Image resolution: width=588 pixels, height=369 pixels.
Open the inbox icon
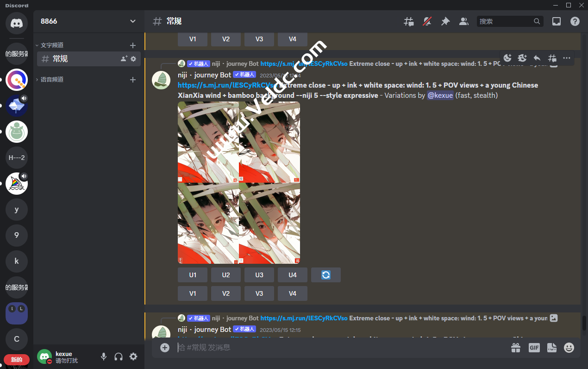[x=556, y=21]
